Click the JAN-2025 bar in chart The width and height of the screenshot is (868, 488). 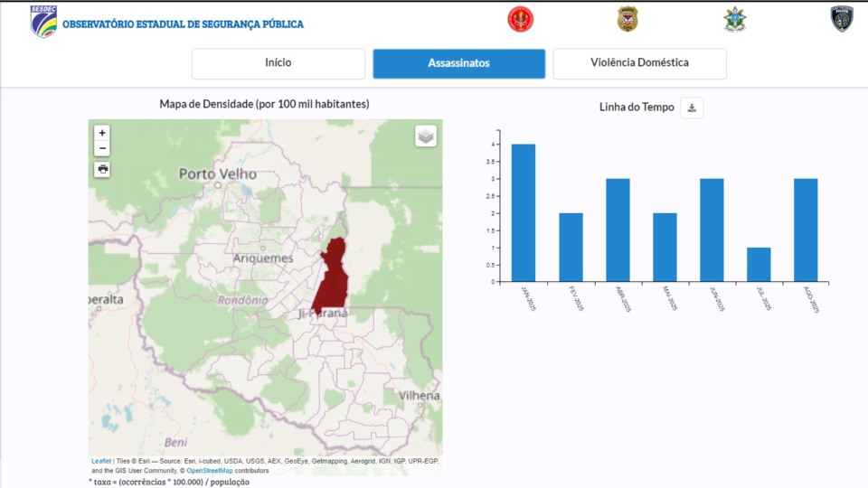[x=524, y=213]
